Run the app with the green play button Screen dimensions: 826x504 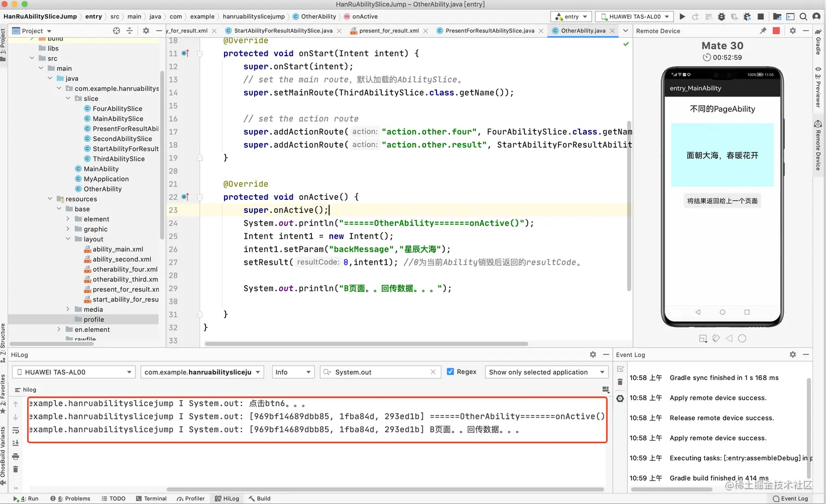point(682,16)
